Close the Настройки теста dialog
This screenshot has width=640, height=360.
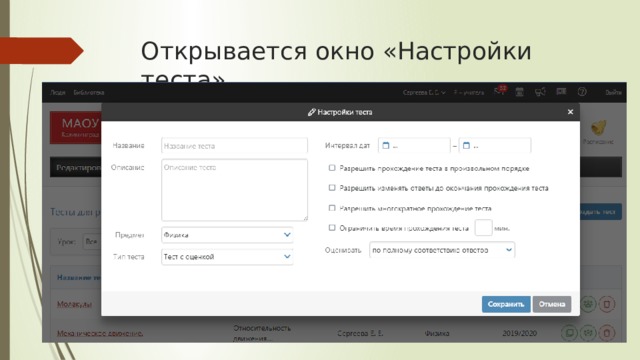click(x=570, y=112)
